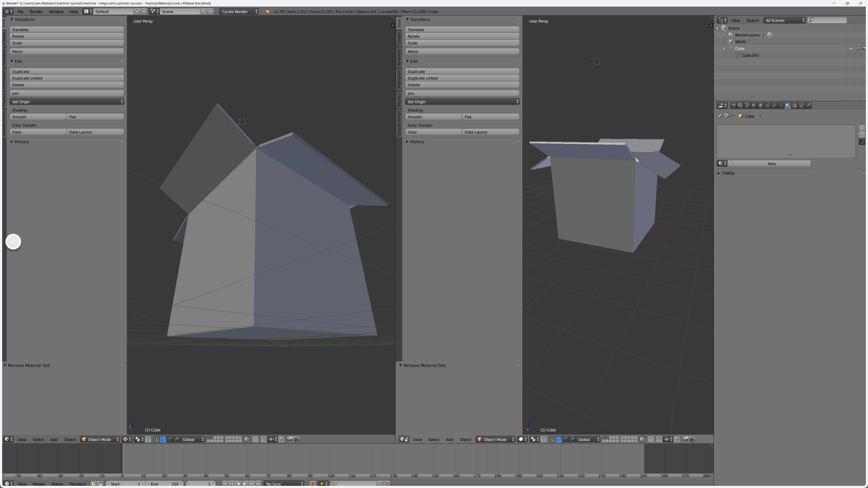This screenshot has height=488, width=868.
Task: Open All Scenes outliner display dropdown
Action: [784, 20]
